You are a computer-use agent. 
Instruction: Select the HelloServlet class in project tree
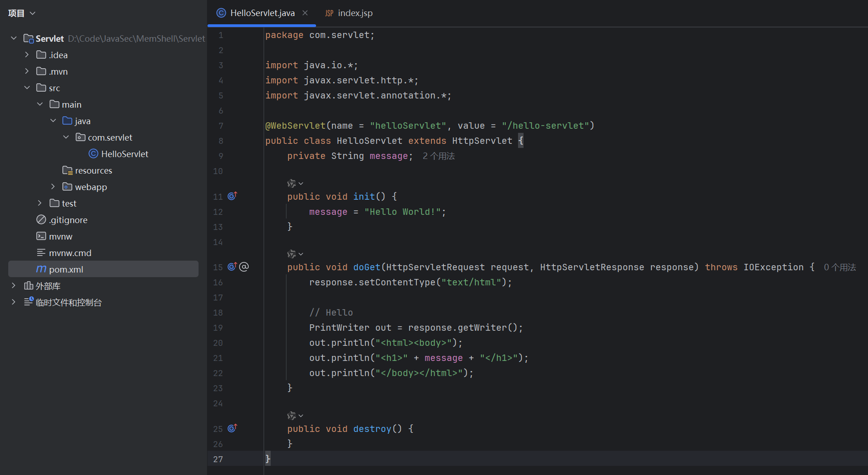coord(125,154)
